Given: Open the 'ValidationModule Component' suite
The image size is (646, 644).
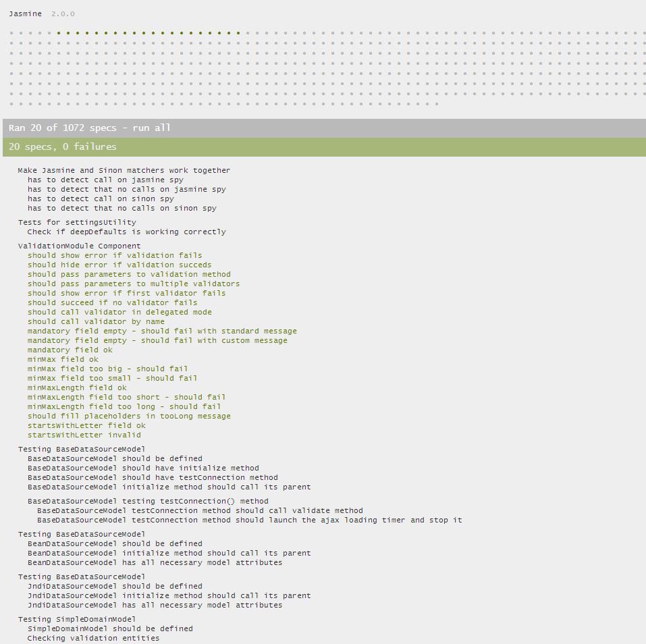Looking at the screenshot, I should click(79, 246).
